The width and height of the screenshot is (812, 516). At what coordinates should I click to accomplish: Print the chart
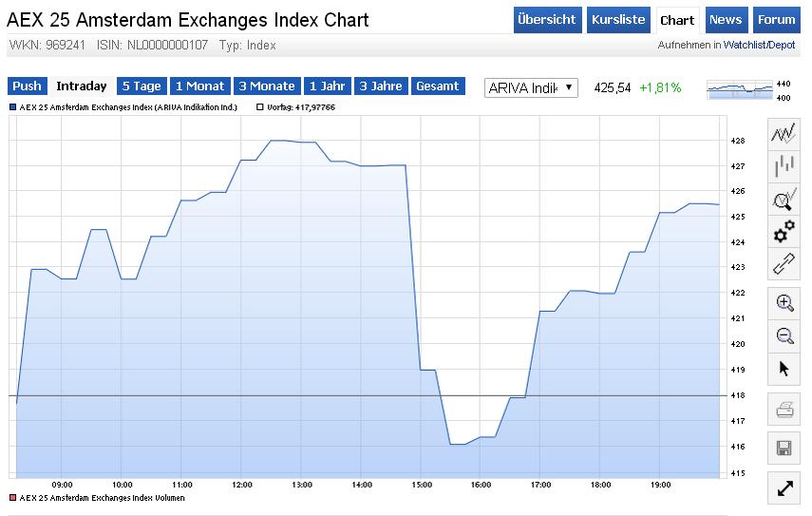click(784, 411)
